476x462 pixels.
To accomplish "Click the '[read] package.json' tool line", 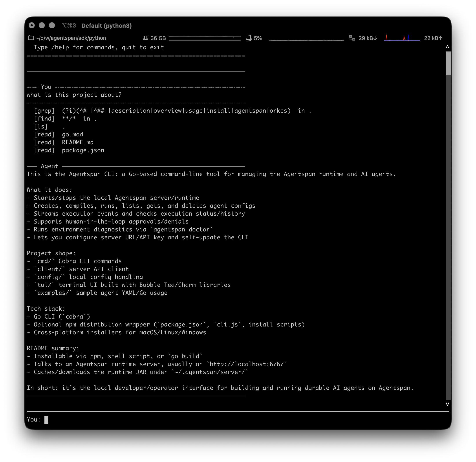I will 69,150.
